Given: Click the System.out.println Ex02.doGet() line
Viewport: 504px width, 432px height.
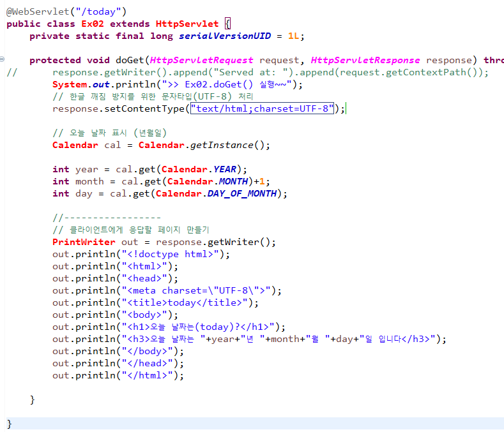Looking at the screenshot, I should click(x=178, y=84).
